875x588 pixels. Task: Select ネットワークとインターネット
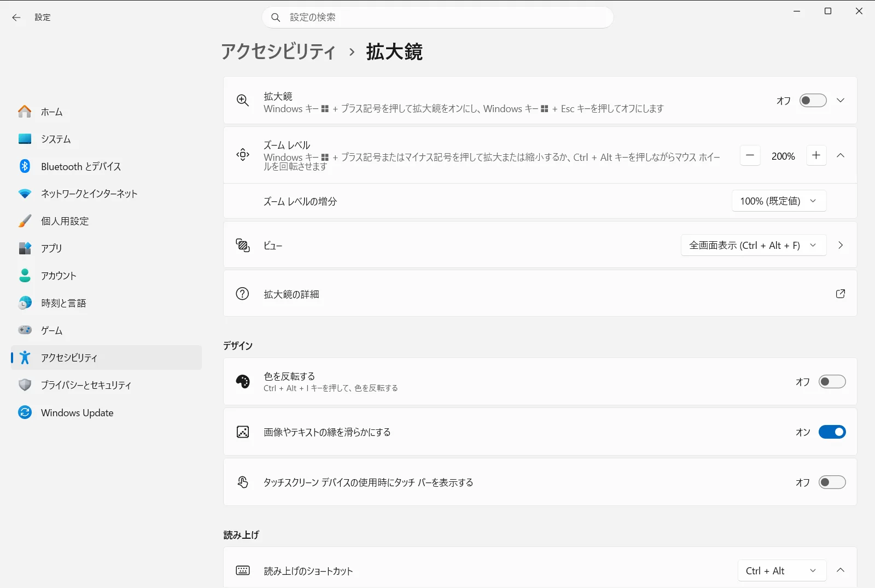click(106, 194)
